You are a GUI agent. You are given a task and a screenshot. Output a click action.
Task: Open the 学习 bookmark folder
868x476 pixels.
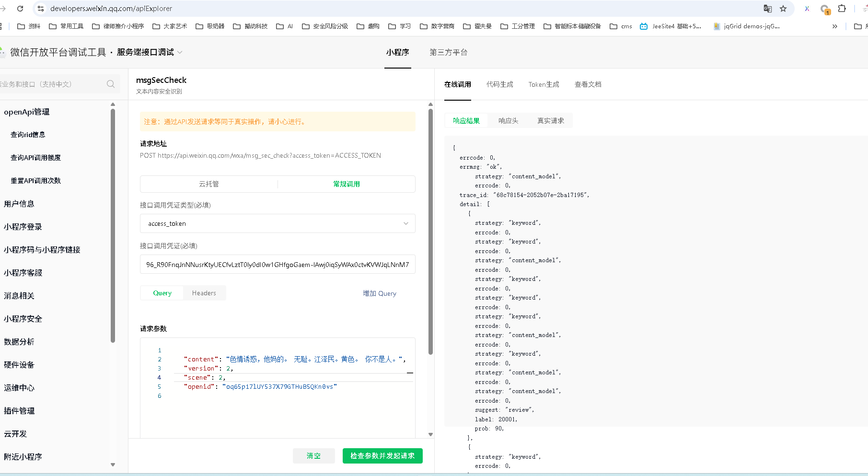[x=400, y=26]
